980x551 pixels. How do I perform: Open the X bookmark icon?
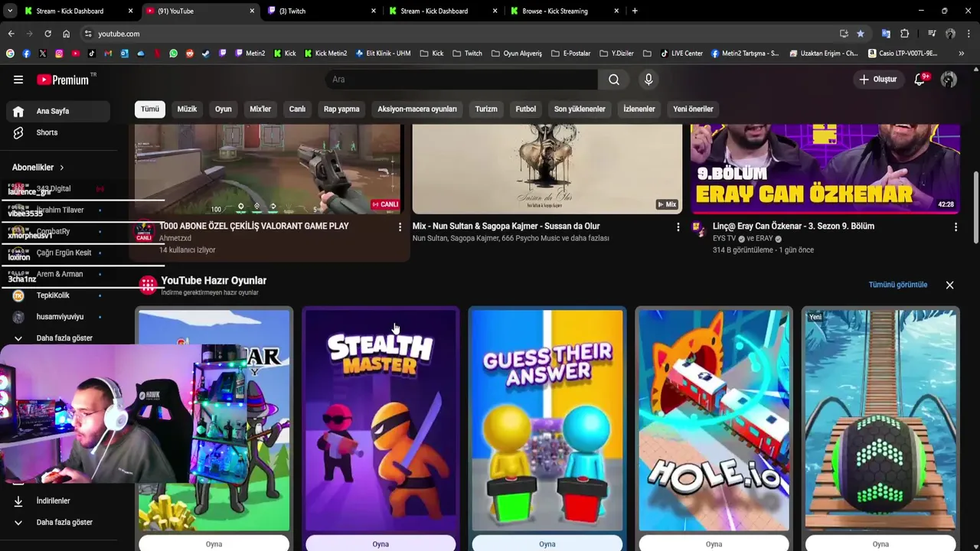42,54
